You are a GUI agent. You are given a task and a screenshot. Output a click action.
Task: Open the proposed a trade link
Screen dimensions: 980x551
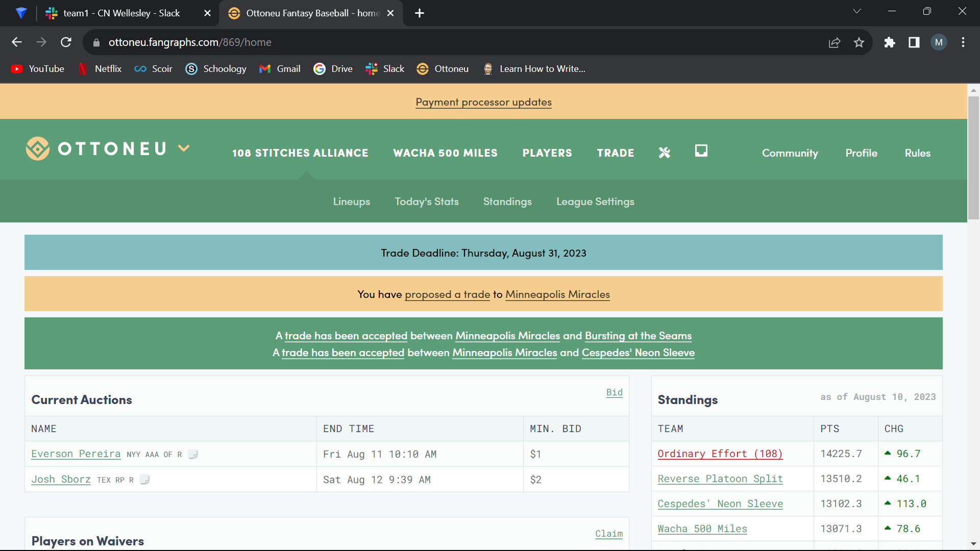[448, 294]
